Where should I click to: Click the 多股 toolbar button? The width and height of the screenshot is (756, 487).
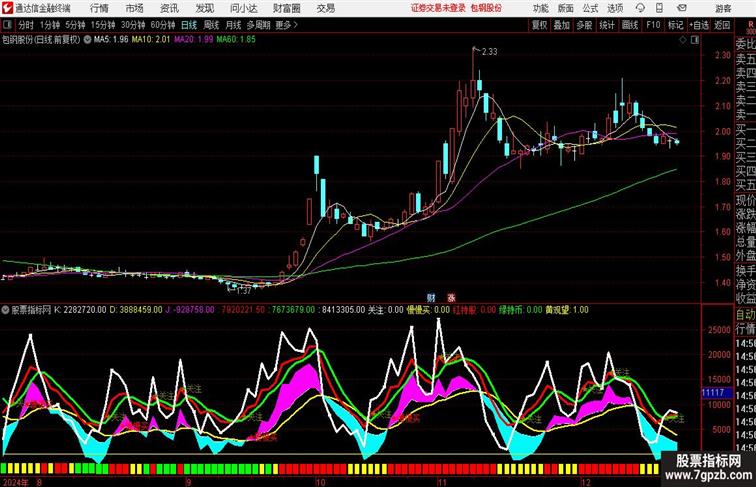point(584,25)
